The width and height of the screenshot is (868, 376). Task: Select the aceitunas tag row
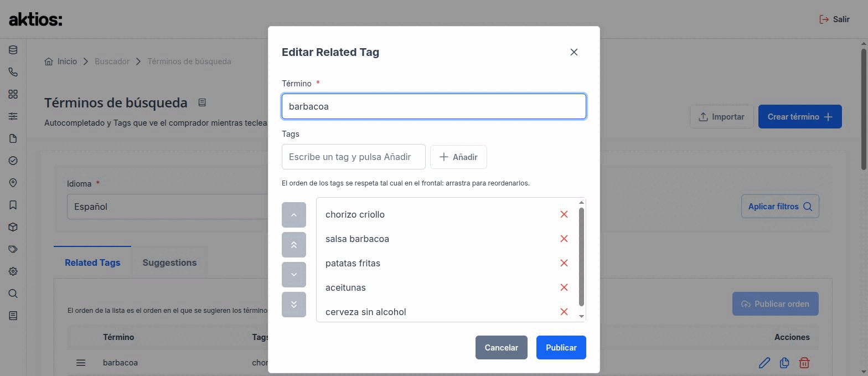(447, 287)
